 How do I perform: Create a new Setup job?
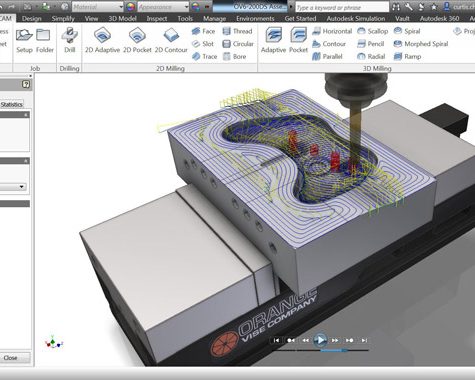(x=24, y=40)
